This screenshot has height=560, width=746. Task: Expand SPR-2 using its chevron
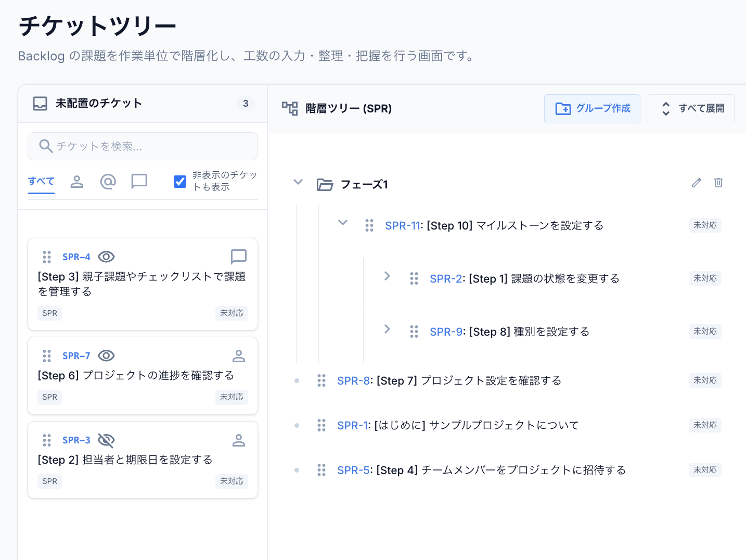(387, 276)
